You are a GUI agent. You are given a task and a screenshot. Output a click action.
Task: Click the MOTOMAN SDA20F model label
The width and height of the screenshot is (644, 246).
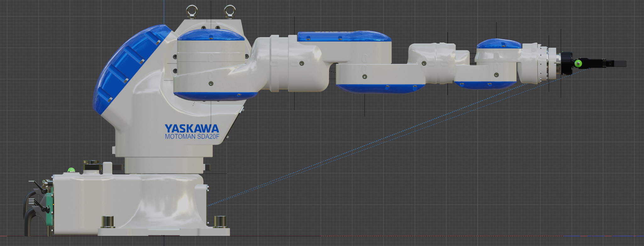coord(192,137)
